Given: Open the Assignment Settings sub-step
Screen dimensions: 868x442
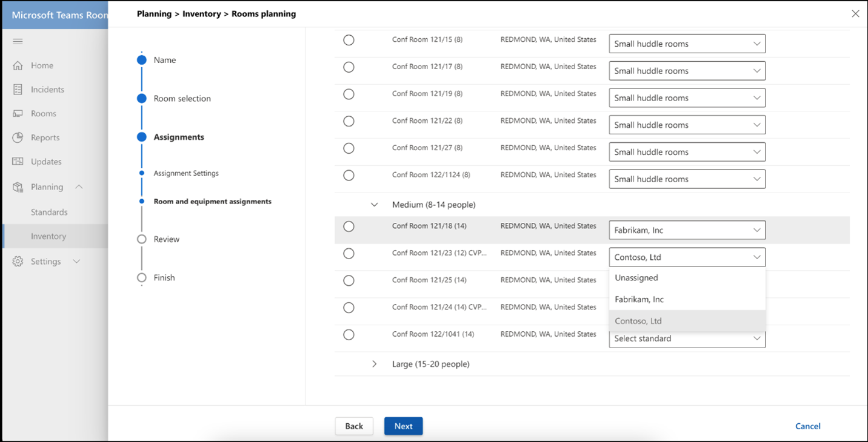Looking at the screenshot, I should 186,173.
